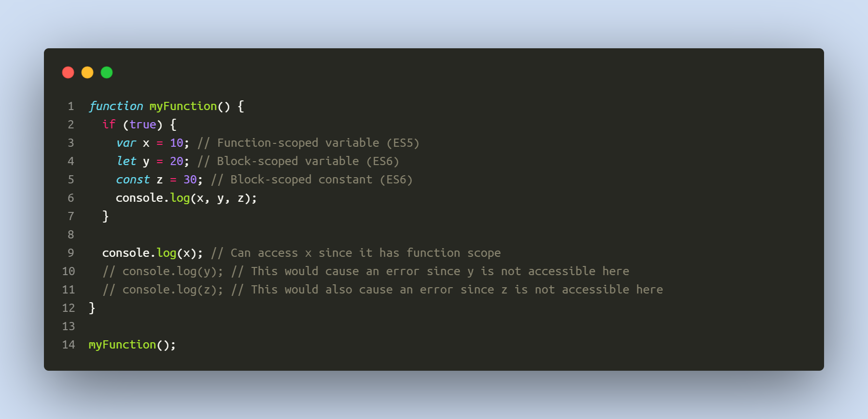Click the number 10 value
This screenshot has height=419, width=868.
coord(177,143)
